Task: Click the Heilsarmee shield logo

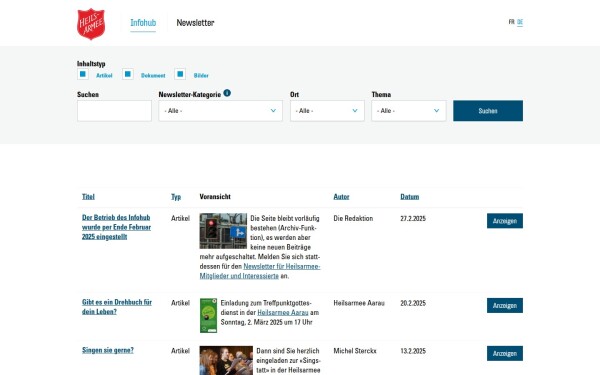Action: click(91, 24)
